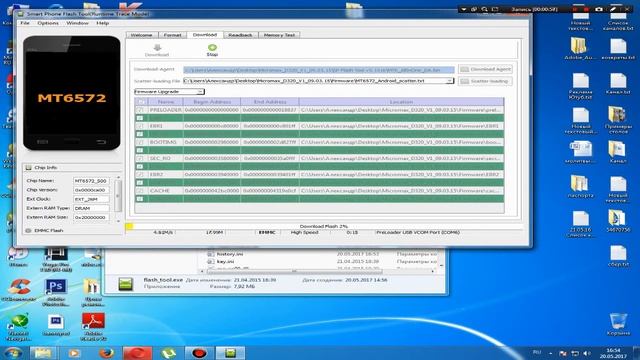Viewport: 640px width, 360px height.
Task: Expand the EMMC Flash section
Action: click(28, 231)
